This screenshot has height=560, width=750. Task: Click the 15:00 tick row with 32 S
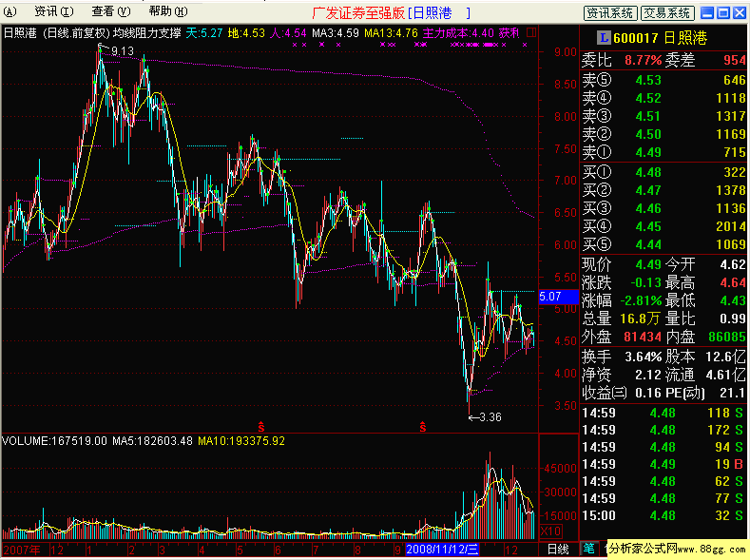[663, 515]
